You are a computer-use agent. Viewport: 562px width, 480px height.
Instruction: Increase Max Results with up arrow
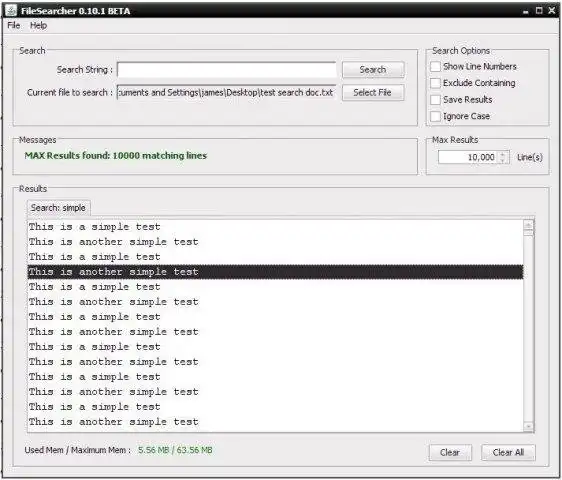(503, 154)
